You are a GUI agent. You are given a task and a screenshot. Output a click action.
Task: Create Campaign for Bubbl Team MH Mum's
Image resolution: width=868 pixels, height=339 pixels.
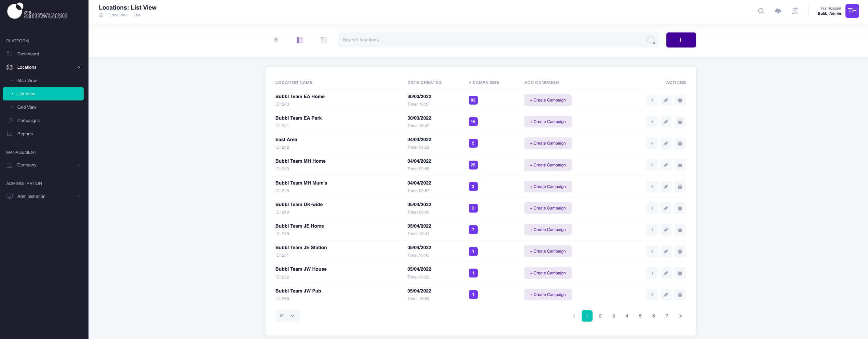pyautogui.click(x=548, y=187)
